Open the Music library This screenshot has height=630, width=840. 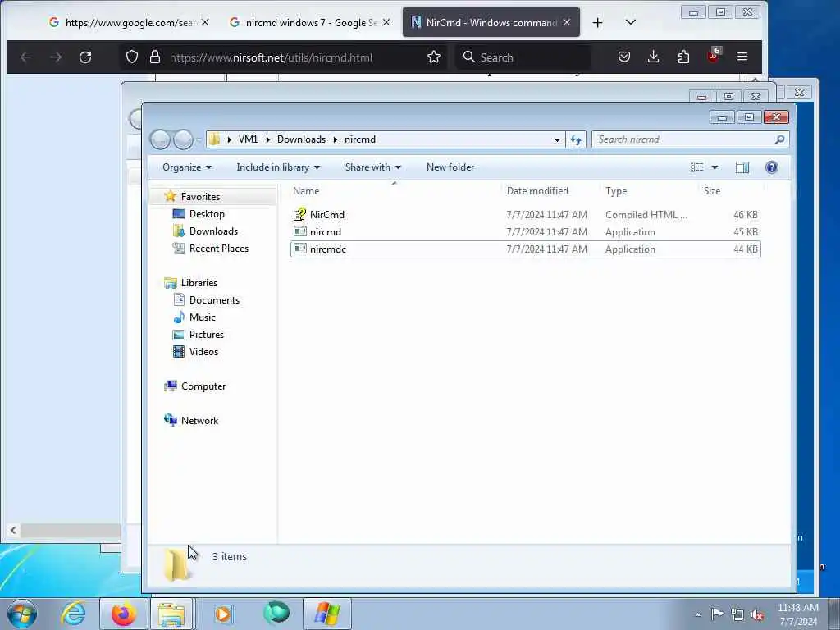[202, 317]
